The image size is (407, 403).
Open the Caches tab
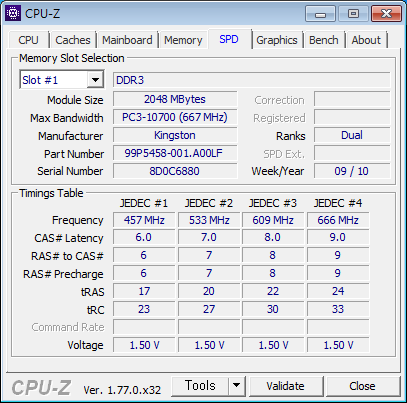pyautogui.click(x=73, y=40)
